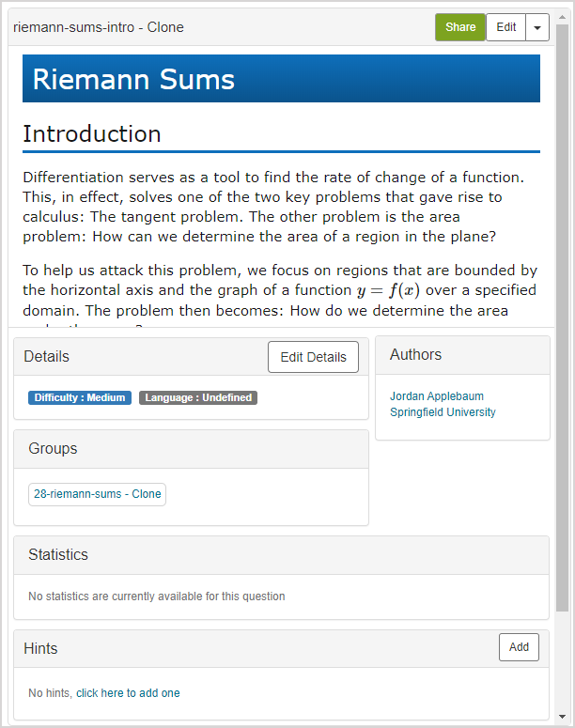Screen dimensions: 575x728
Task: Click the Language : Undefined badge
Action: [198, 397]
